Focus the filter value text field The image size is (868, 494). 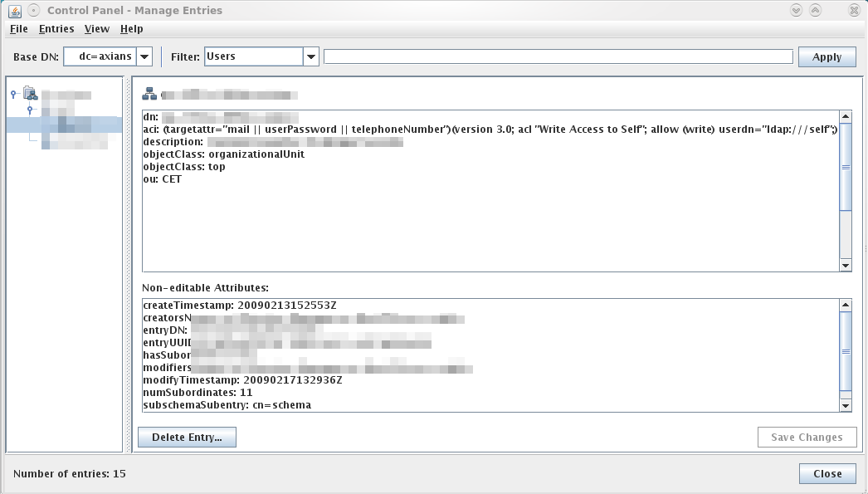coord(558,56)
